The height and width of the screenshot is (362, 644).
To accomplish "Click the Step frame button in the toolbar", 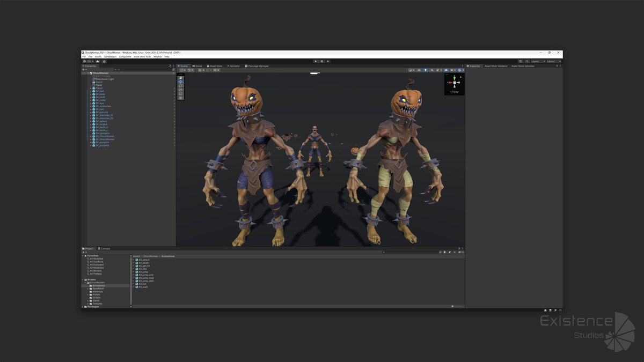I will (x=328, y=61).
